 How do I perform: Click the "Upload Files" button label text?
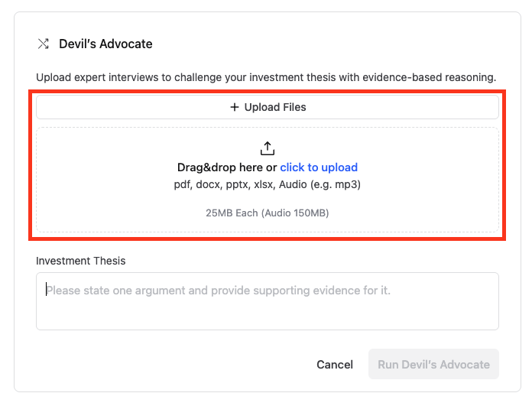pos(275,107)
